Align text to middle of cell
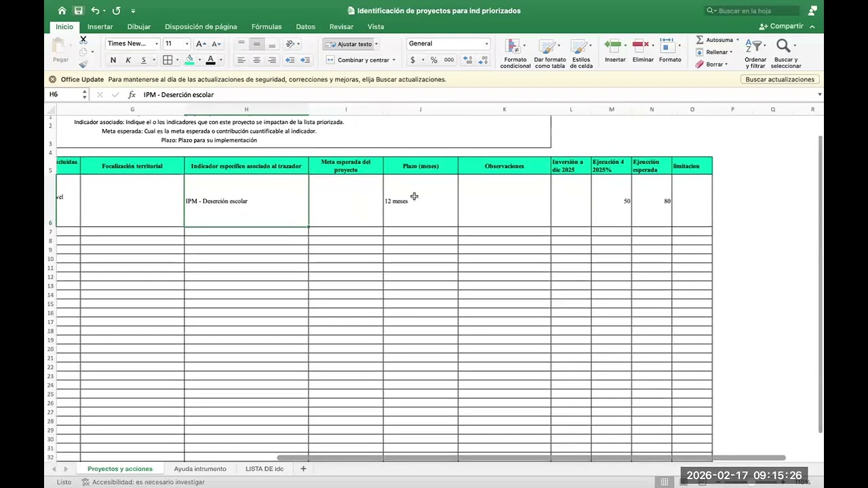 [x=256, y=43]
